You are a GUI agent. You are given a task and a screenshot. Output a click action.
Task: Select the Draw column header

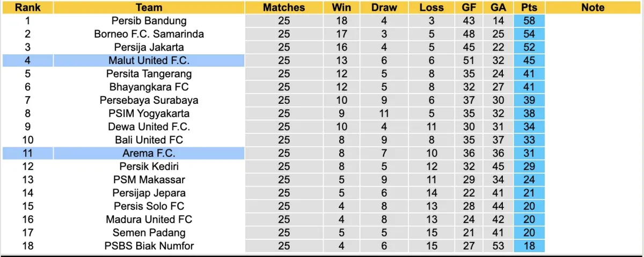(384, 8)
